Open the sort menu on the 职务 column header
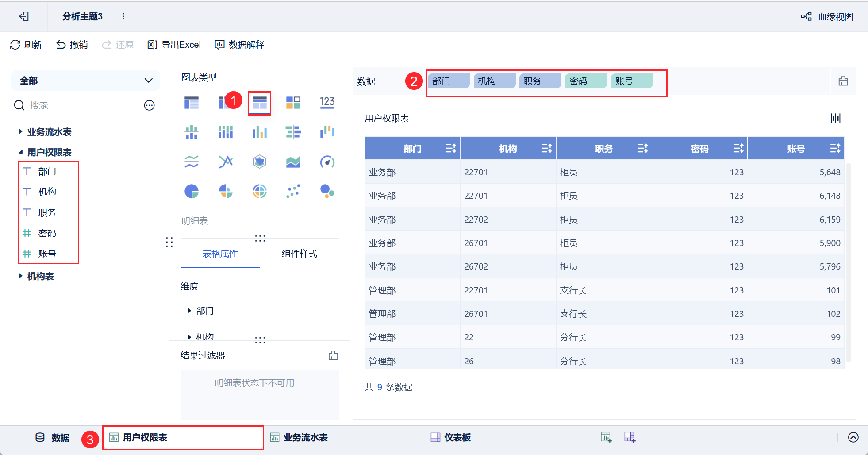The width and height of the screenshot is (868, 455). point(643,148)
